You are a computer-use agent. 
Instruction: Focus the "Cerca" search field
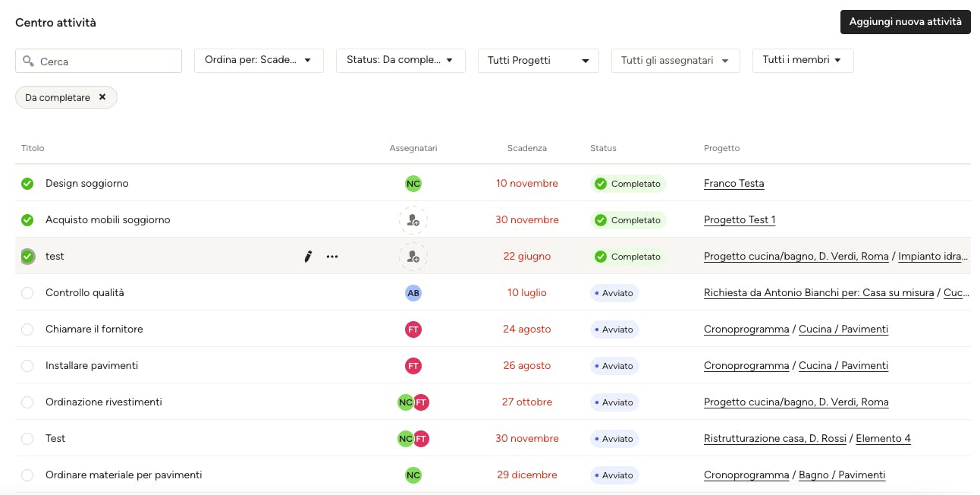[x=99, y=61]
